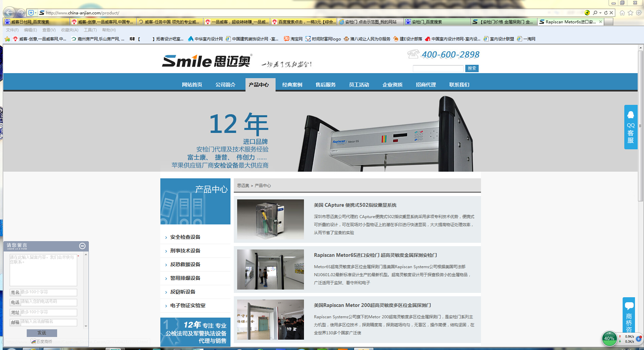Open the 商桥 chat bubble icon

(629, 306)
